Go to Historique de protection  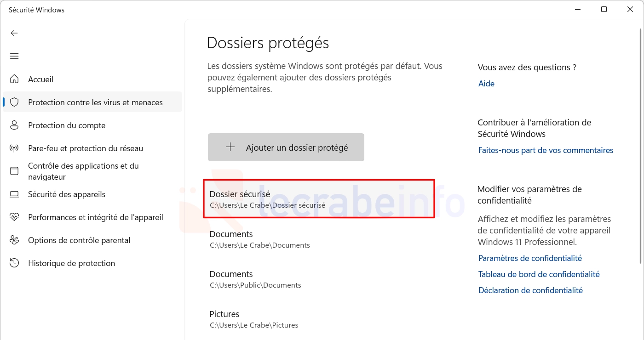click(92, 263)
